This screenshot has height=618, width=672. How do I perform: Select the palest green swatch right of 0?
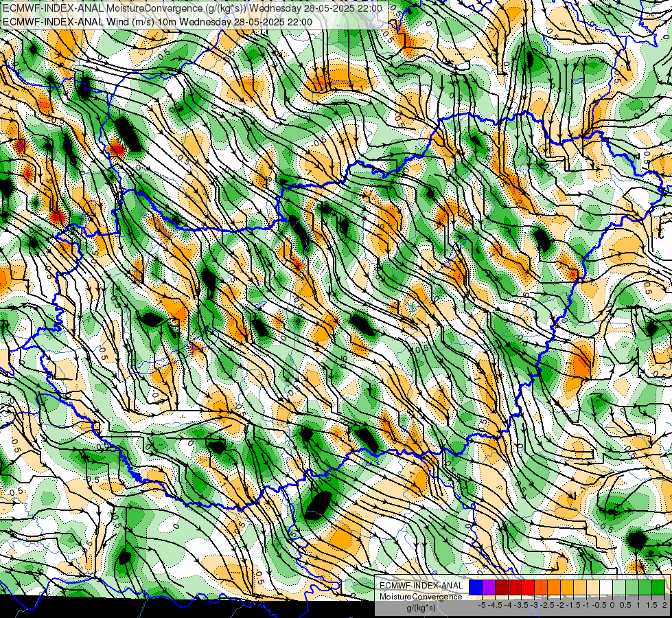coord(619,587)
